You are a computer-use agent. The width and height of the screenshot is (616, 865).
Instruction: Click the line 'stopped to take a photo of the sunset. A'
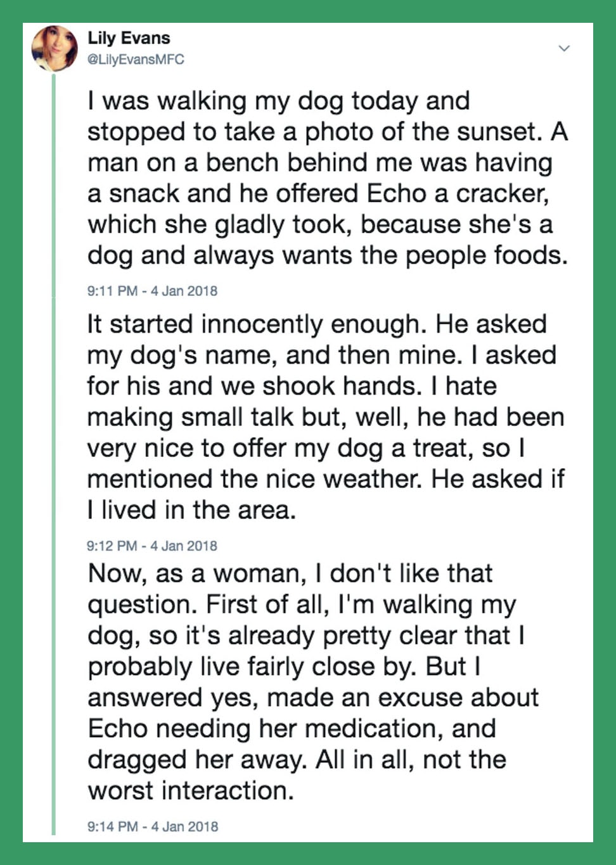click(x=327, y=132)
